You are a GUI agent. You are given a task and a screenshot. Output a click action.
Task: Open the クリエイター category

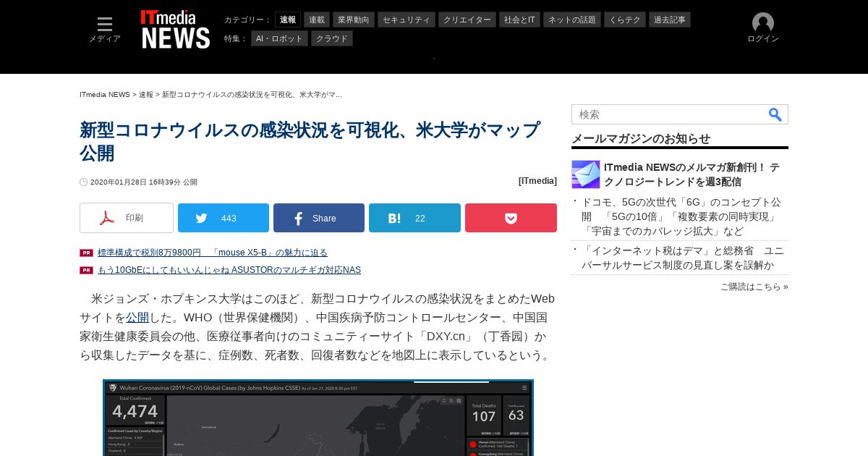(467, 20)
